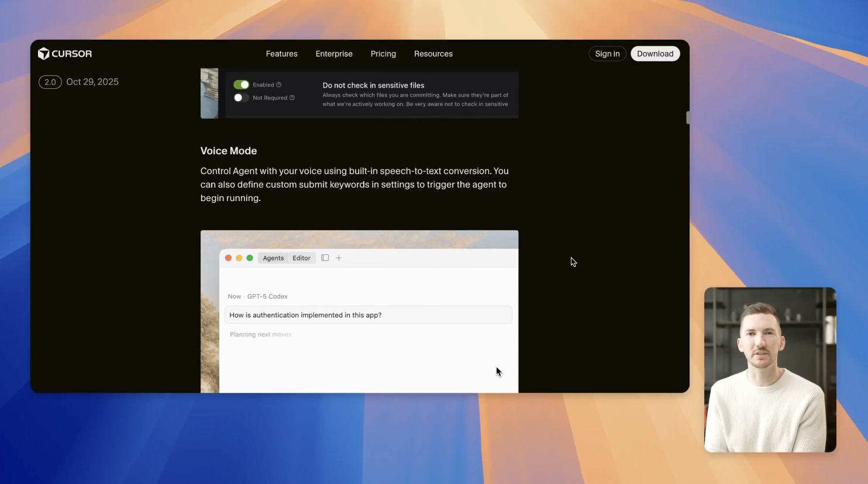Image resolution: width=868 pixels, height=484 pixels.
Task: Switch to the Agents tab
Action: tap(273, 257)
